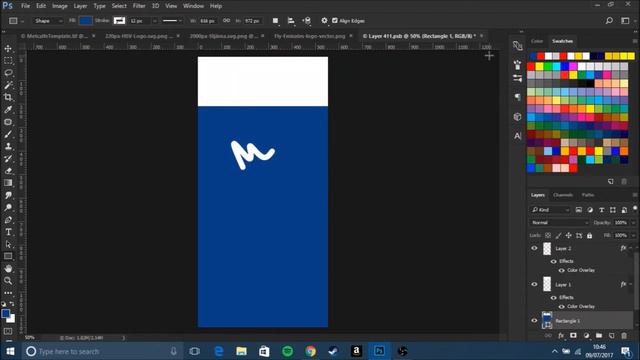640x360 pixels.
Task: Open stroke width dropdown arrow
Action: coord(154,20)
